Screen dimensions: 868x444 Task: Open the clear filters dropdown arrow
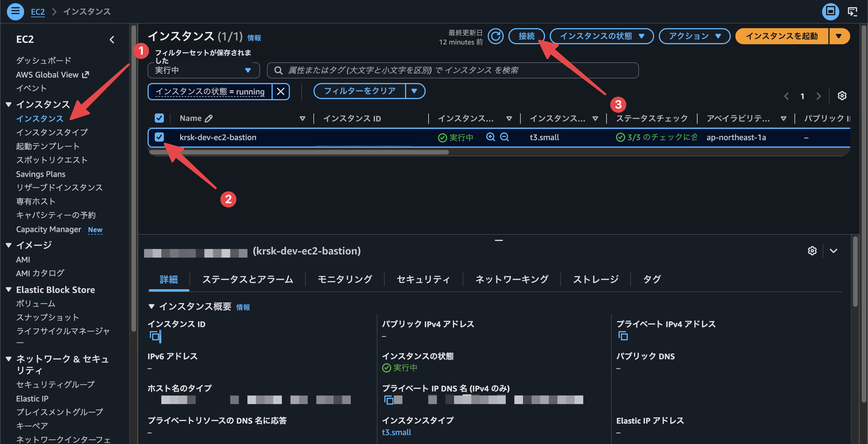click(415, 91)
